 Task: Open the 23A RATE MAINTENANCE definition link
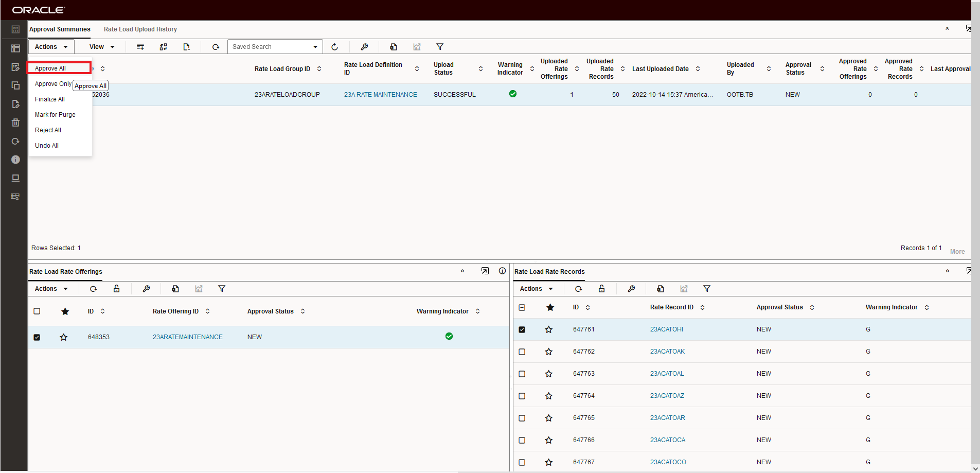click(x=380, y=95)
